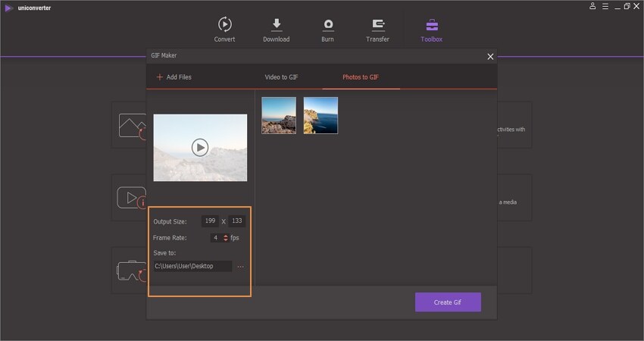Close the GIF Maker dialog
Viewport: 644px width, 341px height.
point(490,56)
